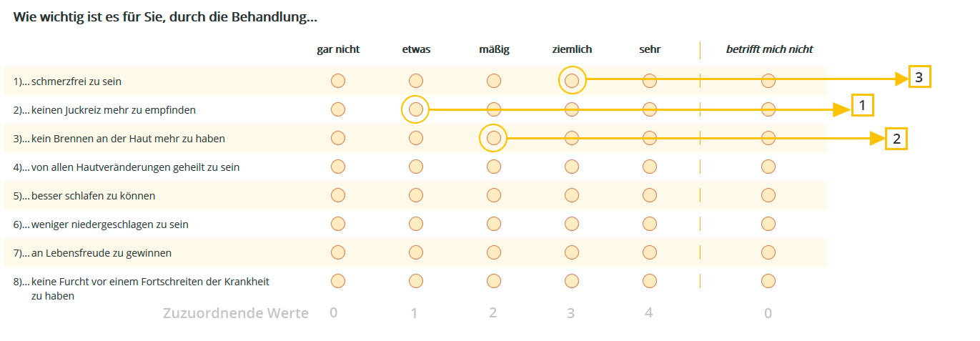Select 'ziemlich' for von allen Hautveränderungen geheilt
This screenshot has width=980, height=341.
[x=571, y=167]
